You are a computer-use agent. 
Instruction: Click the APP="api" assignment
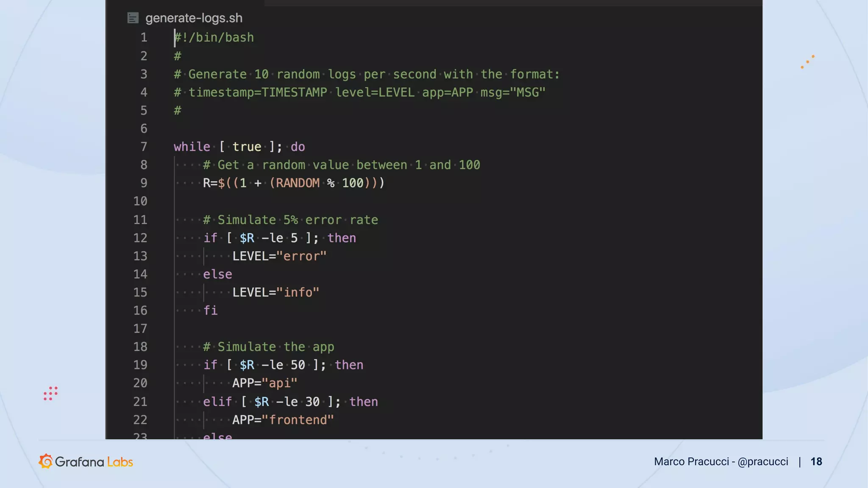coord(264,383)
